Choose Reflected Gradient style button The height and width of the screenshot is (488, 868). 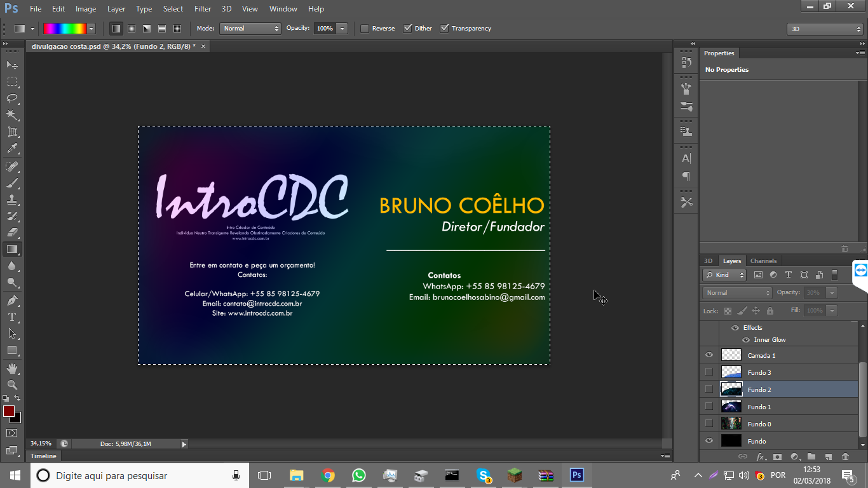pyautogui.click(x=162, y=29)
